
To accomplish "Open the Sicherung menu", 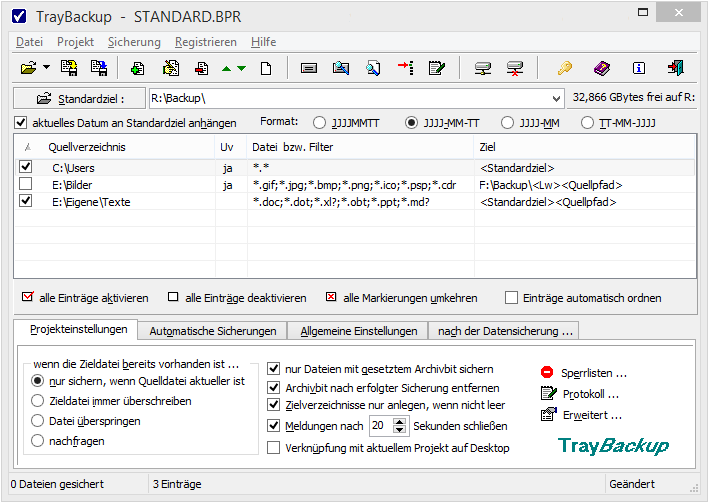I will coord(134,42).
